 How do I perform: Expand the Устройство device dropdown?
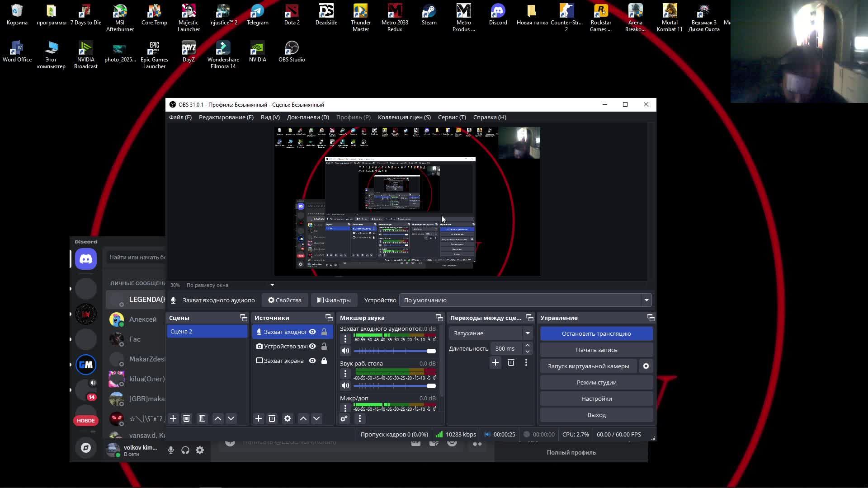646,300
